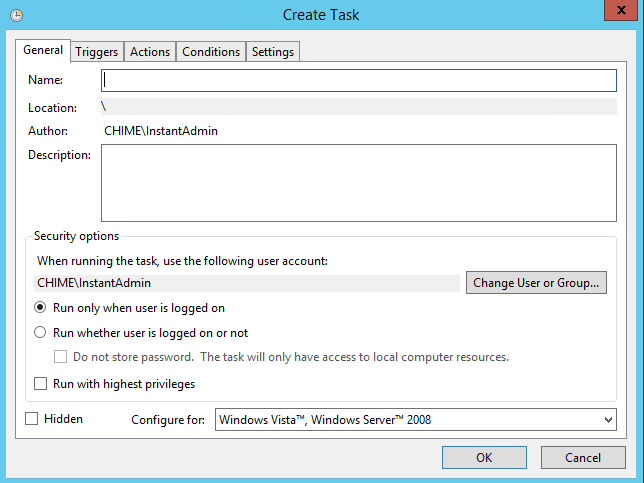Click the Name text field
The image size is (644, 483).
click(358, 80)
